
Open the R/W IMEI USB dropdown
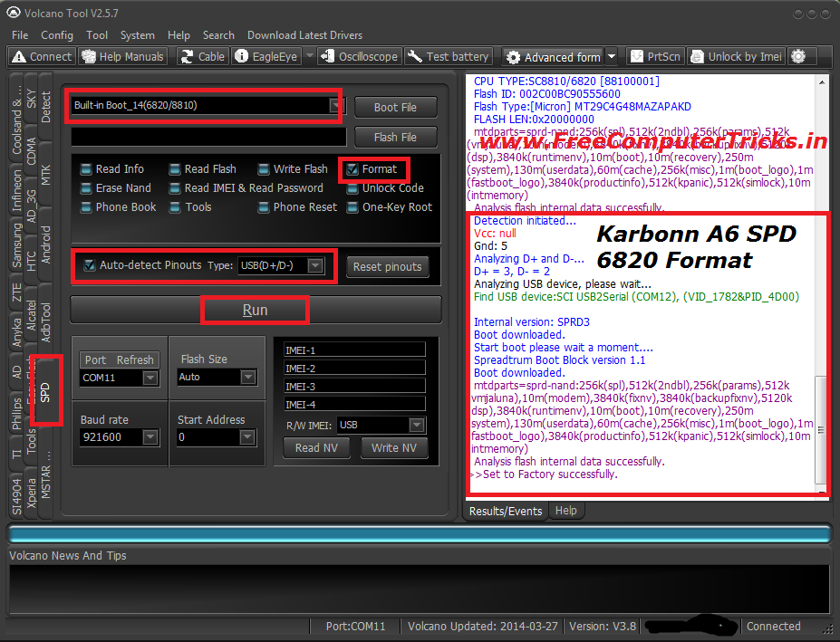(x=417, y=426)
